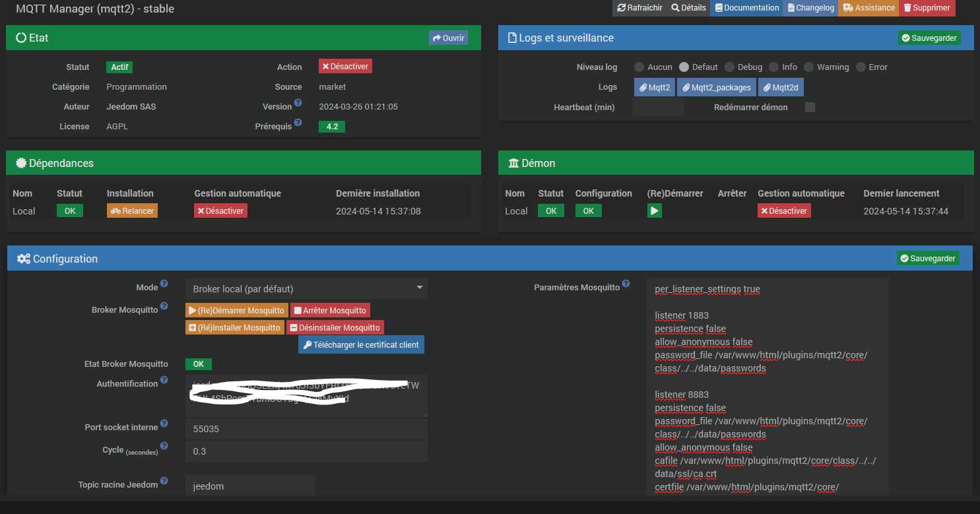Click Télécharger le certificat client
This screenshot has width=980, height=514.
pyautogui.click(x=361, y=344)
